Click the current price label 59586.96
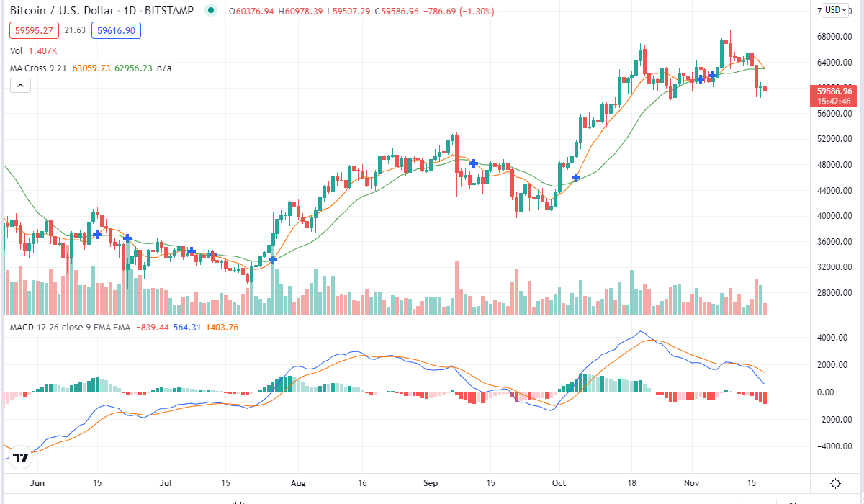Screen dimensions: 864x504 (832, 91)
